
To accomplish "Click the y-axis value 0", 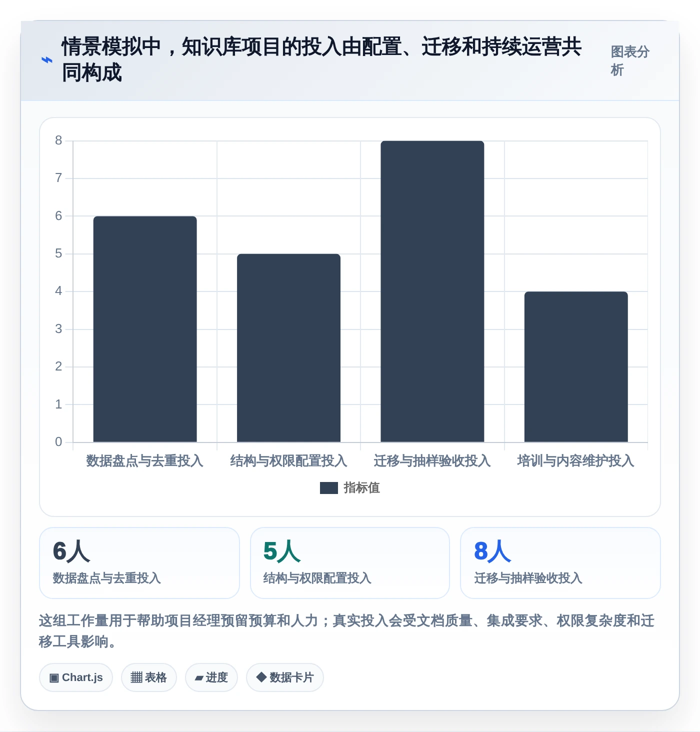I will coord(58,442).
